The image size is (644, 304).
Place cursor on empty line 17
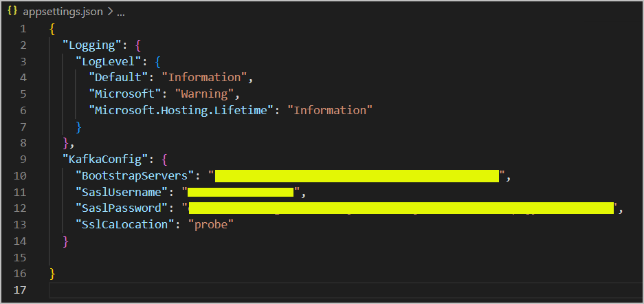coord(346,290)
